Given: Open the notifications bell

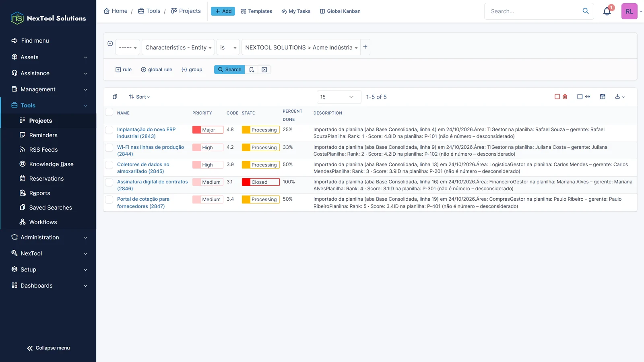Looking at the screenshot, I should click(607, 11).
